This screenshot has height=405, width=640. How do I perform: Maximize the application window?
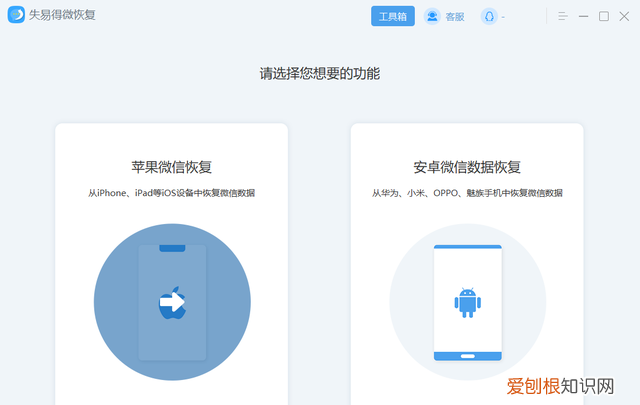point(604,16)
